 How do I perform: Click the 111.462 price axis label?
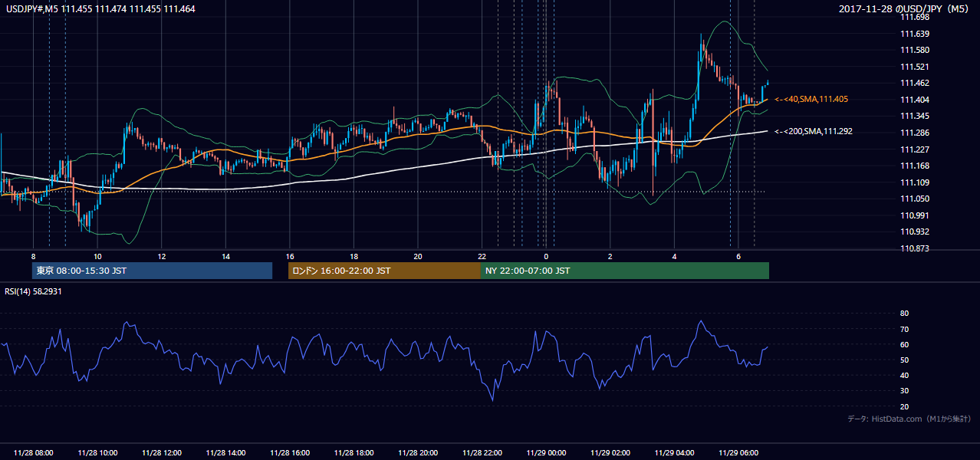pos(915,84)
